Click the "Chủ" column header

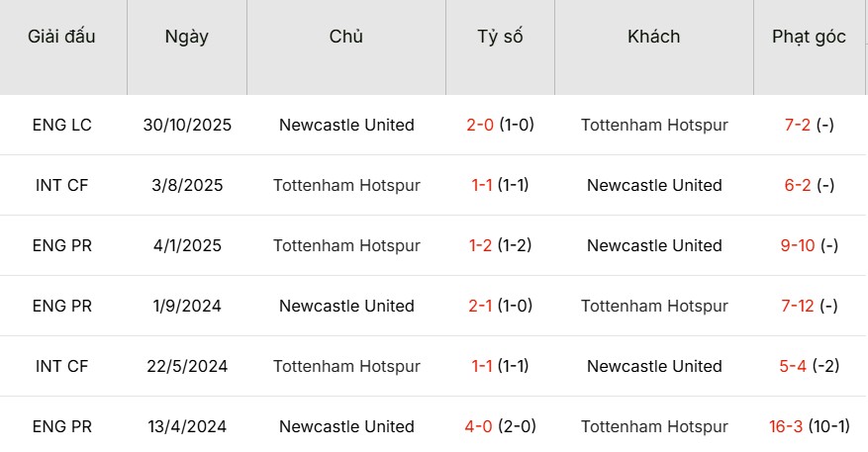click(346, 38)
